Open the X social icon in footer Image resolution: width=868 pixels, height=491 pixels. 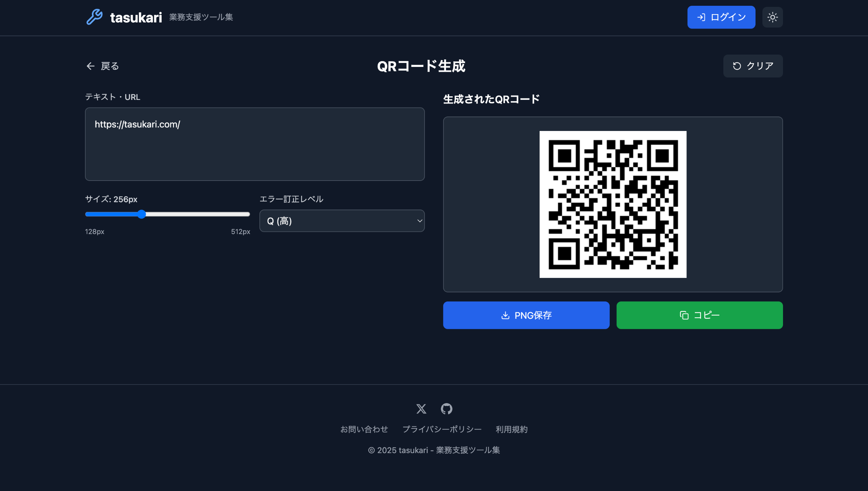(421, 409)
